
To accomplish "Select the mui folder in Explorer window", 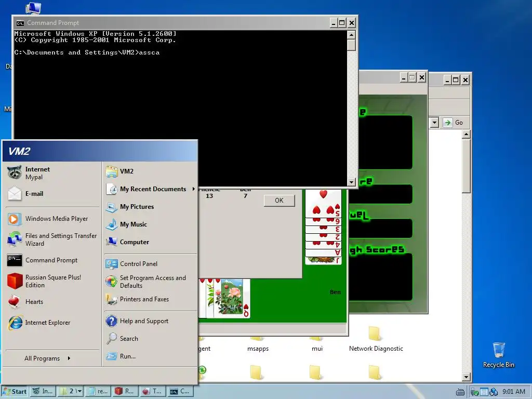I will [317, 344].
